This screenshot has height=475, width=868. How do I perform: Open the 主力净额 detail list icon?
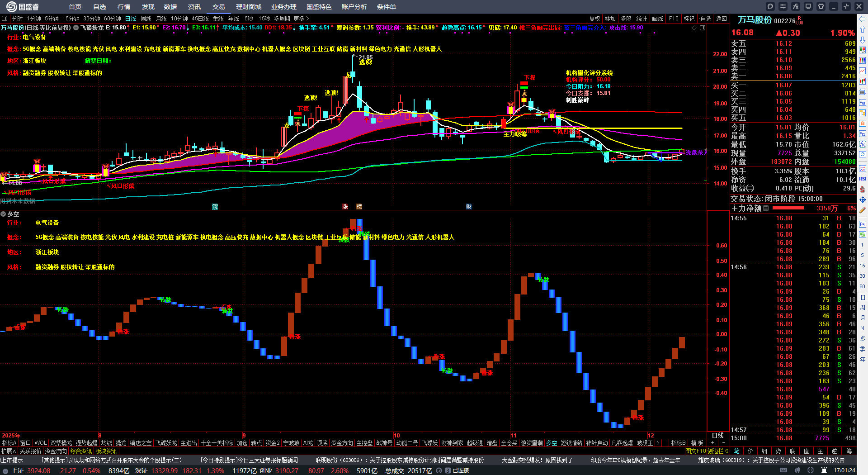pyautogui.click(x=766, y=208)
